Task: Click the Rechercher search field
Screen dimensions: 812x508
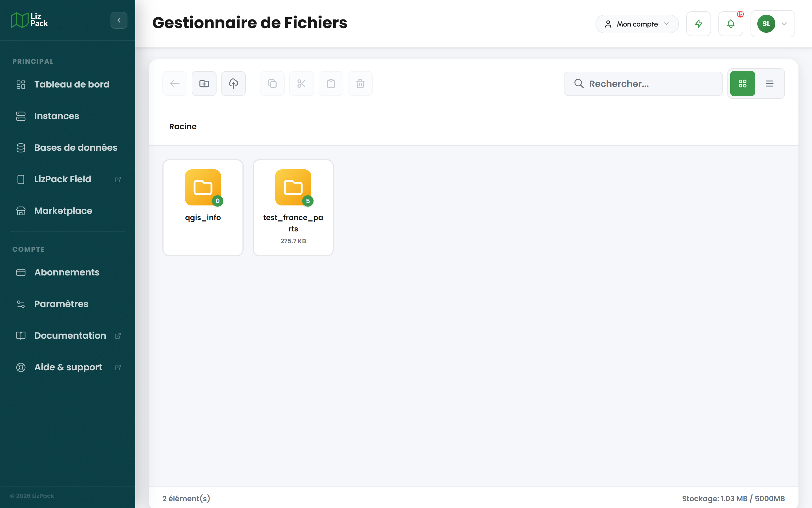Action: (643, 84)
